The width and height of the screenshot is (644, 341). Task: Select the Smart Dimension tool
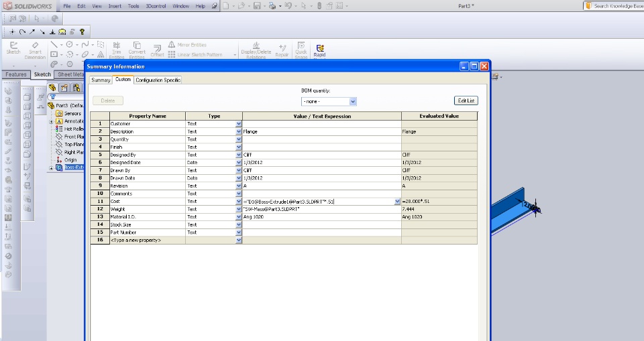click(x=35, y=50)
